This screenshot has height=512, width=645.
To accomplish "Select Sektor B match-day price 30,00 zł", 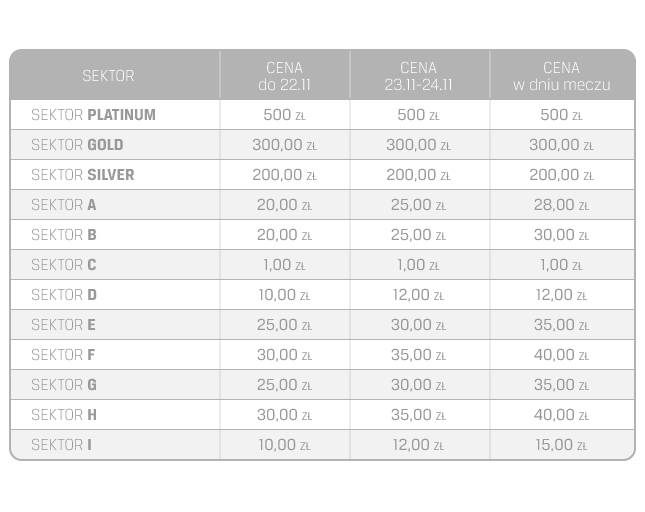I will coord(561,235).
